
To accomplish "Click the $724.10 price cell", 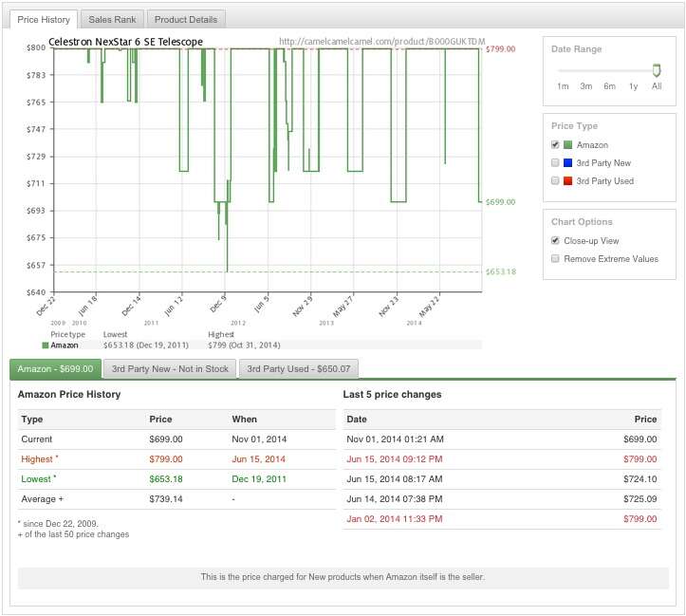I will pyautogui.click(x=640, y=479).
